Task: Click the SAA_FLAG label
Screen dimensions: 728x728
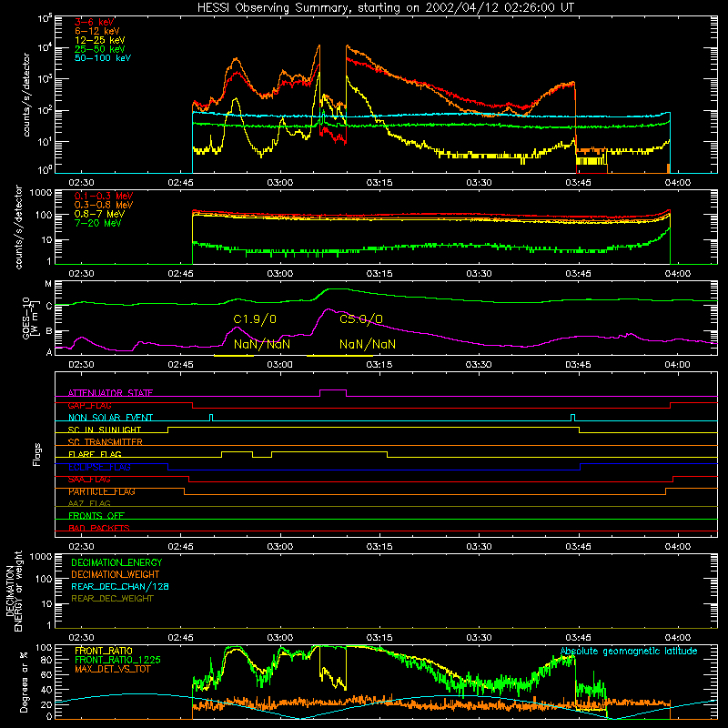Action: (89, 480)
